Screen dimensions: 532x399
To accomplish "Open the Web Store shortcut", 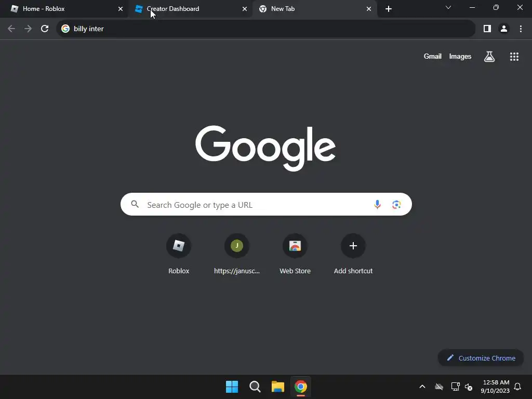I will tap(295, 254).
